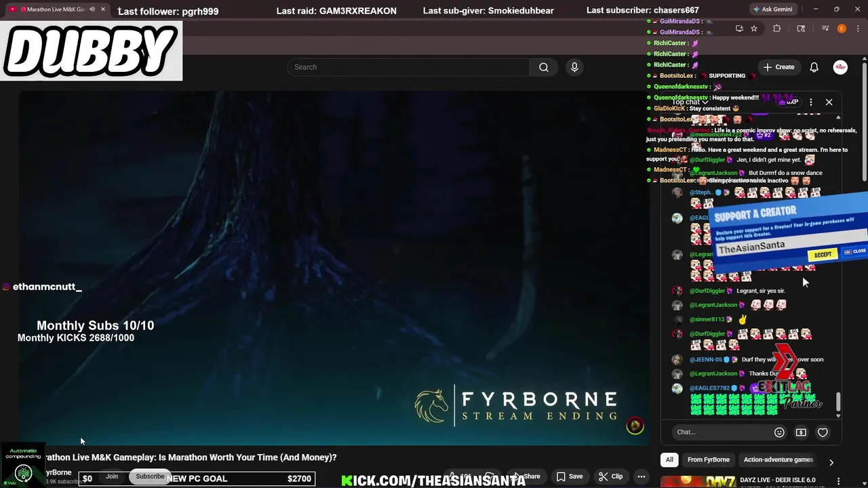Open the Chrome extensions puzzle icon

point(777,28)
